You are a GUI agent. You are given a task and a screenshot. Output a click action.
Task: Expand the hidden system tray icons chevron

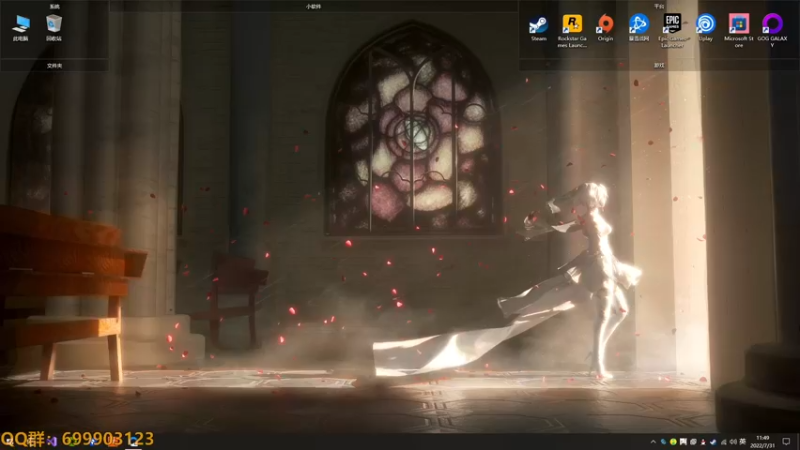[653, 442]
